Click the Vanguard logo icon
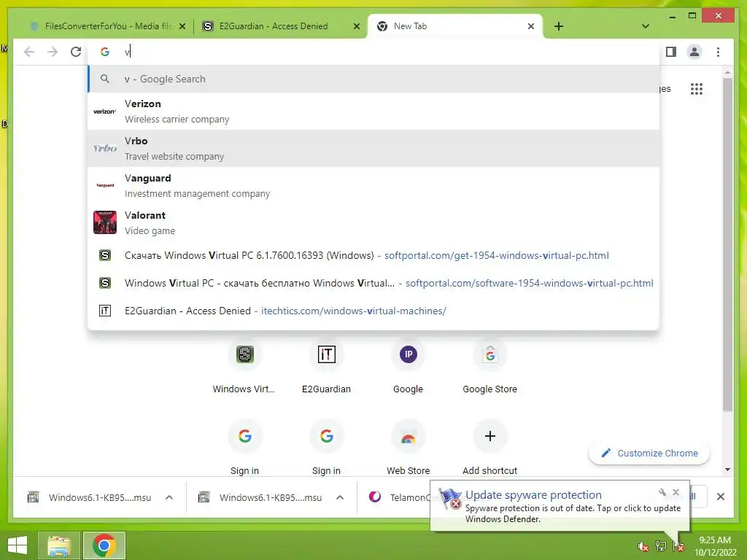Viewport: 747px width, 560px height. tap(105, 185)
